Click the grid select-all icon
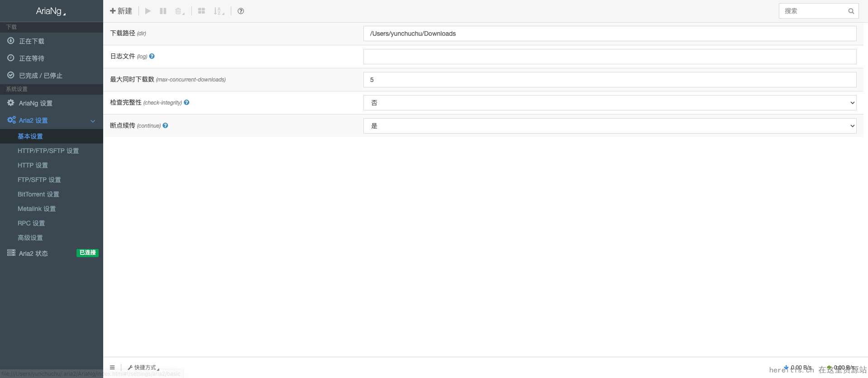Image resolution: width=868 pixels, height=378 pixels. click(x=201, y=11)
